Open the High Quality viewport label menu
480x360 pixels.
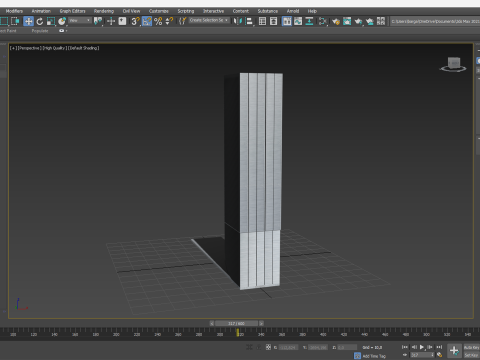(x=54, y=48)
